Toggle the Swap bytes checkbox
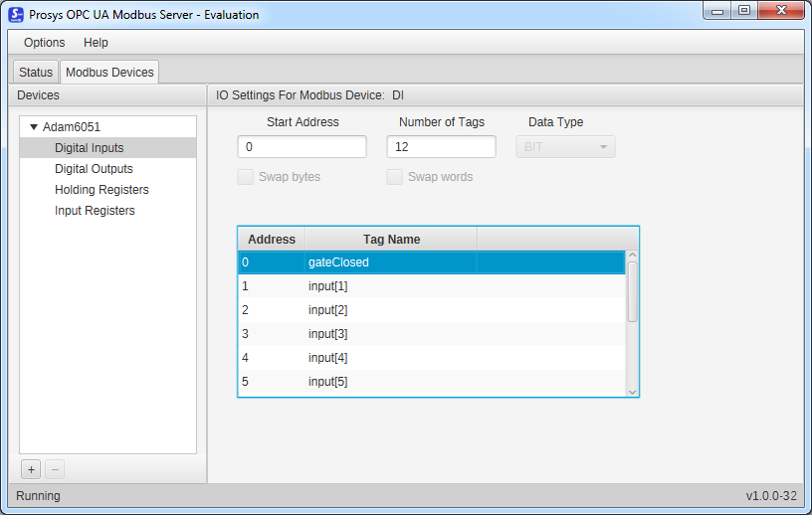812x515 pixels. (246, 177)
